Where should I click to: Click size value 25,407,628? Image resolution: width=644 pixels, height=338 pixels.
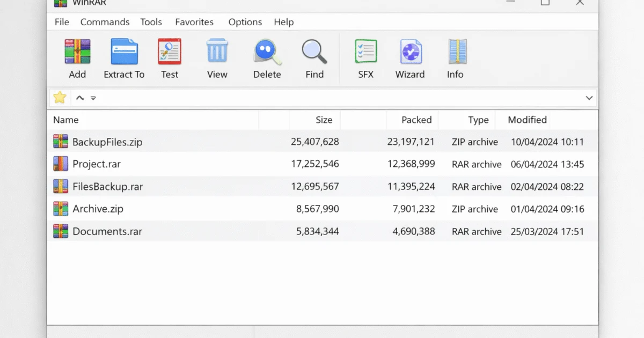(315, 142)
